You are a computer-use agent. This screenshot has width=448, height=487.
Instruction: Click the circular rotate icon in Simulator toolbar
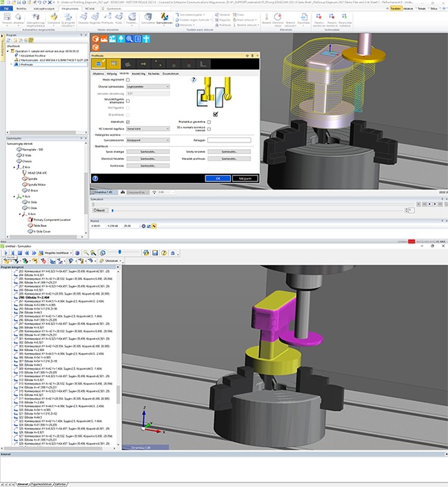tap(103, 253)
